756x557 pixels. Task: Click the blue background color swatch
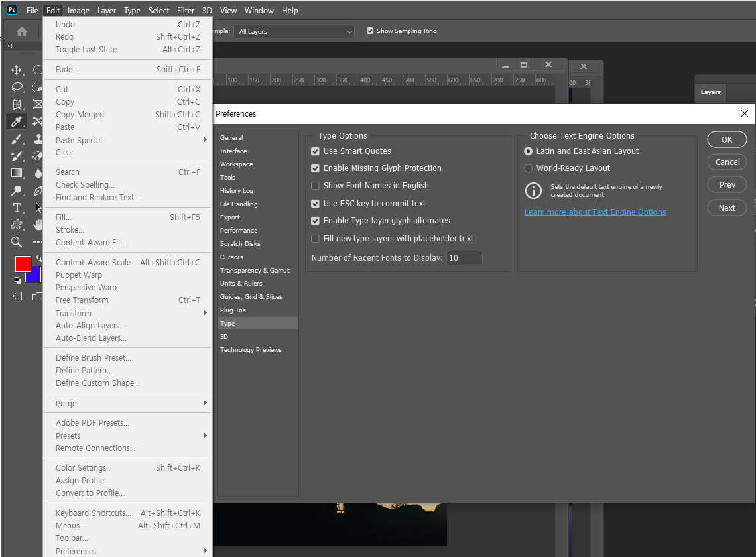[x=34, y=277]
